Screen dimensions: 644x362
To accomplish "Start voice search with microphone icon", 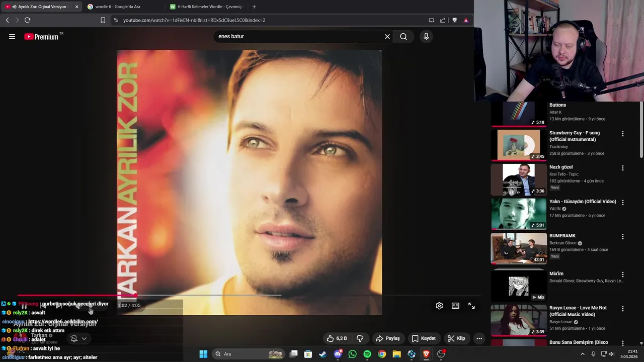I will click(426, 37).
